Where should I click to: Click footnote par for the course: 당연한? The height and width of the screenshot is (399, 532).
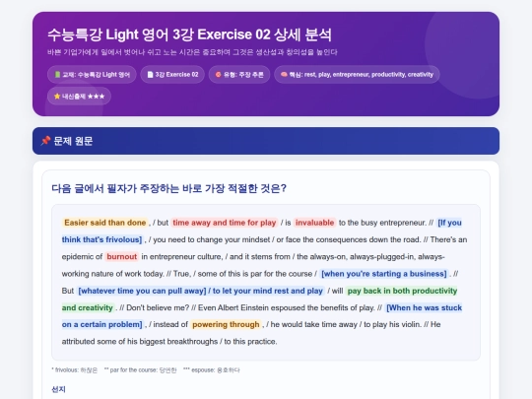pos(141,369)
